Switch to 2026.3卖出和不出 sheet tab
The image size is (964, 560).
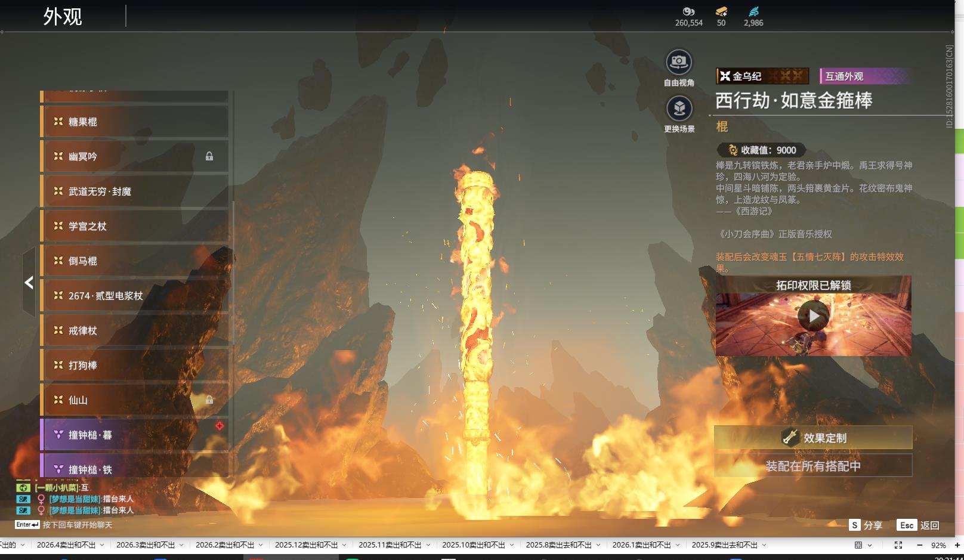click(x=146, y=545)
